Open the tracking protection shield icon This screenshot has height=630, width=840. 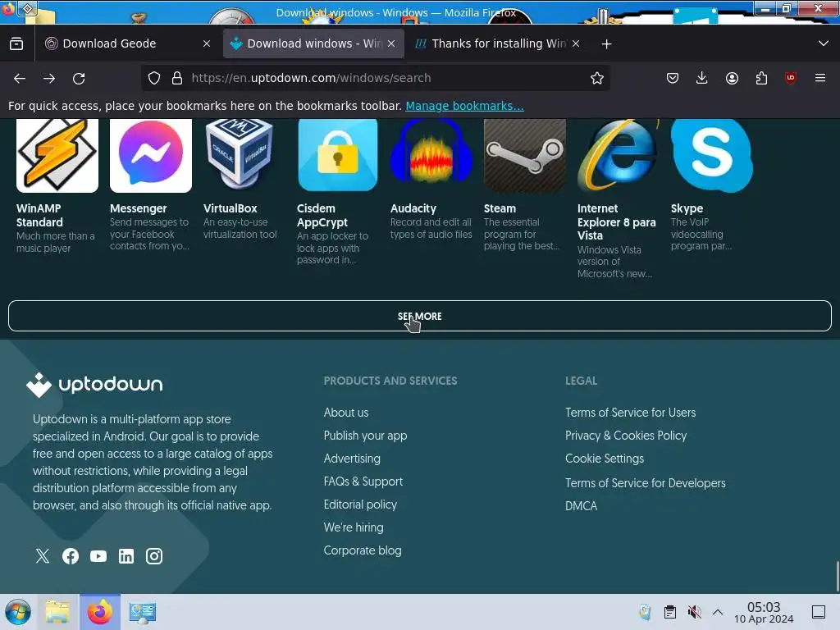click(154, 78)
